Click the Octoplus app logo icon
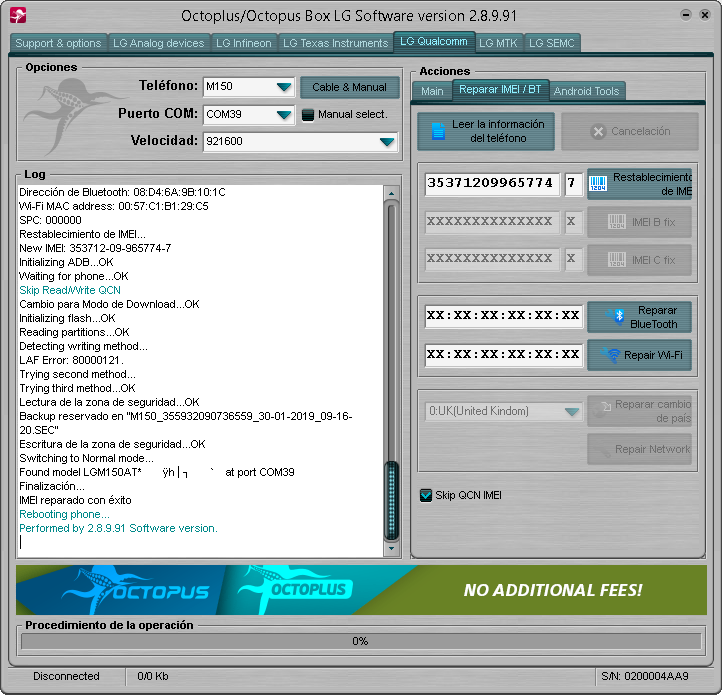The width and height of the screenshot is (722, 695). click(18, 15)
